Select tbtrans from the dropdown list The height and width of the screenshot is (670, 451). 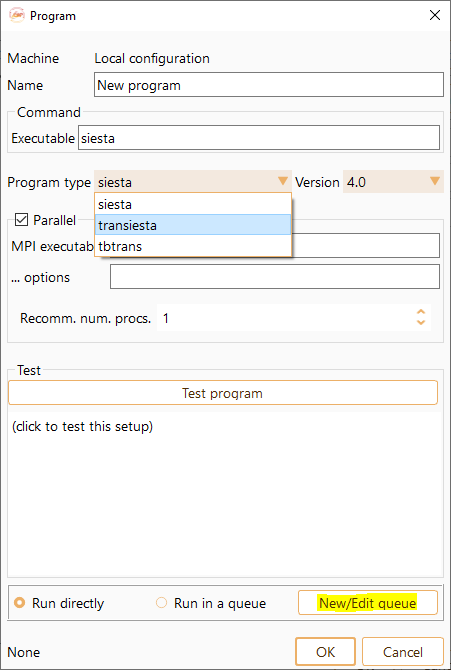193,246
